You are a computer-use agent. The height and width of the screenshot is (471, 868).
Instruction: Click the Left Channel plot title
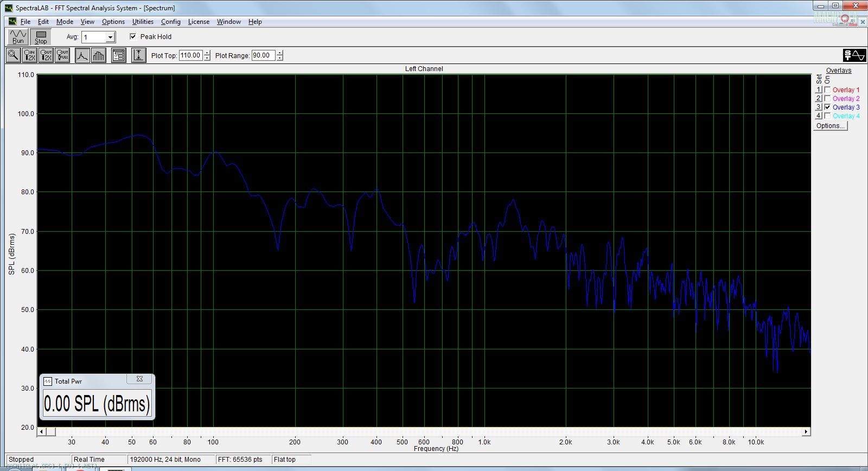(x=424, y=69)
